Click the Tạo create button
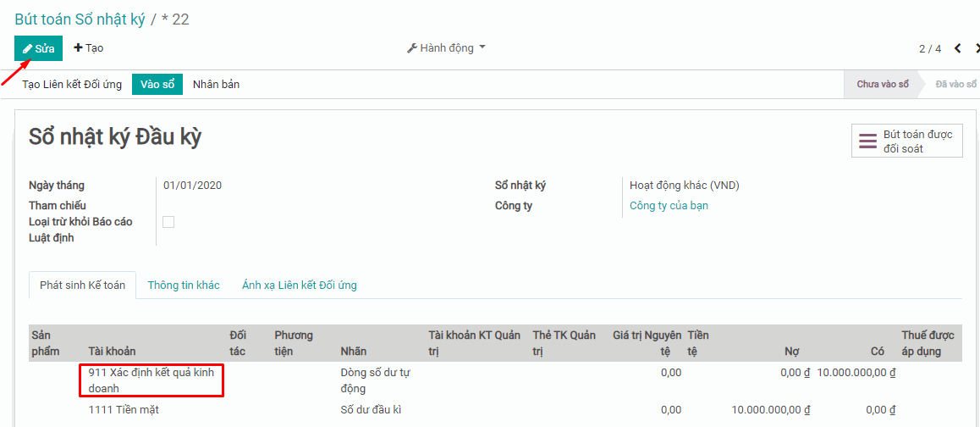The width and height of the screenshot is (980, 427). click(89, 48)
